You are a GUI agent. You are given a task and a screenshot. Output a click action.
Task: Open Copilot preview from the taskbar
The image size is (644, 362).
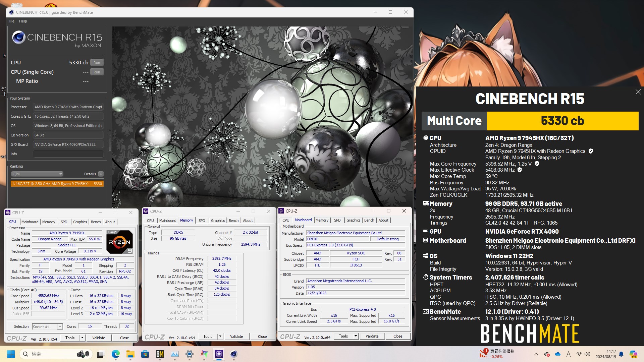[633, 354]
